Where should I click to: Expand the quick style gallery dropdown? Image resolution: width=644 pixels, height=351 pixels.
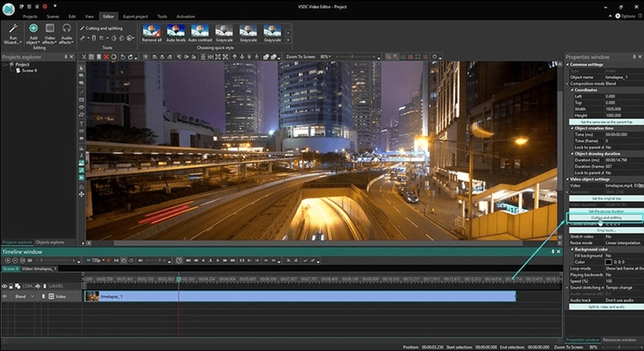288,40
